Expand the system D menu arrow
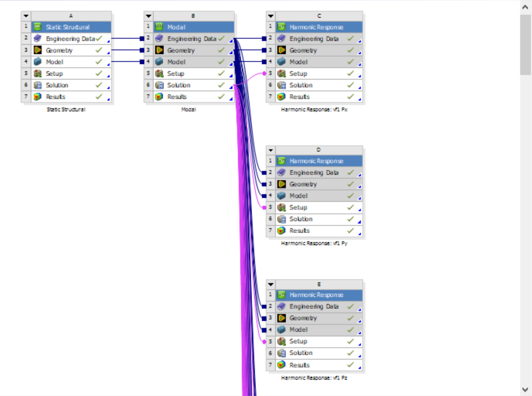The height and width of the screenshot is (396, 532). click(271, 150)
